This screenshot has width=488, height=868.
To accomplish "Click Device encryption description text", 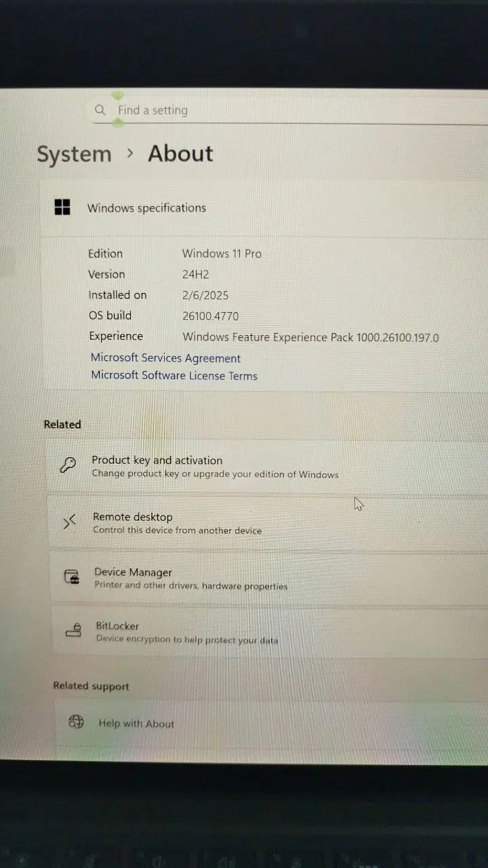I will tap(187, 639).
